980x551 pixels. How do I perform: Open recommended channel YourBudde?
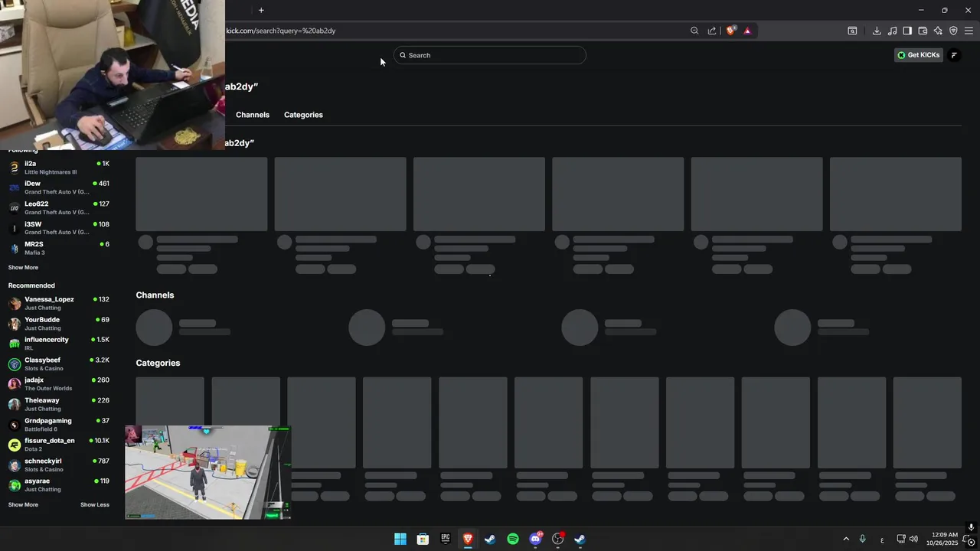pos(59,324)
